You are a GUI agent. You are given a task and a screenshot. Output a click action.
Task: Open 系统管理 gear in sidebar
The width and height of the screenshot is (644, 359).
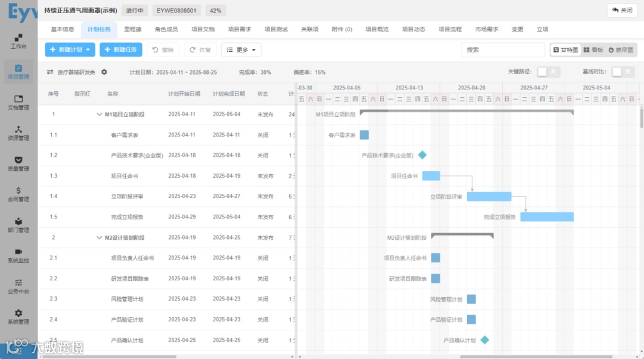pos(18,317)
